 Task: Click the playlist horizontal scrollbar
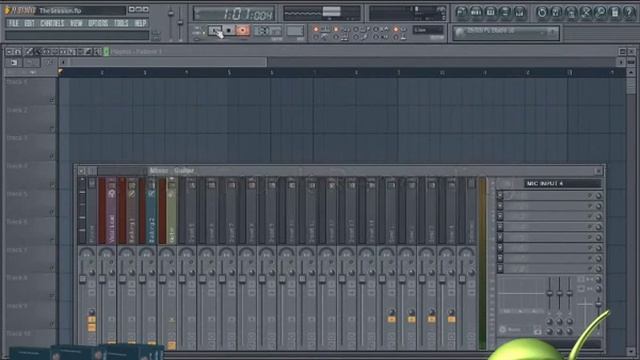[168, 62]
